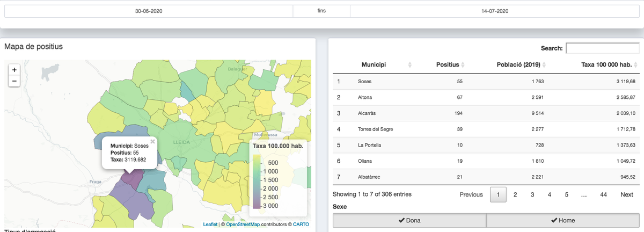Viewport: 644px width, 232px height.
Task: Sort table by Municipi column arrows
Action: (410, 65)
